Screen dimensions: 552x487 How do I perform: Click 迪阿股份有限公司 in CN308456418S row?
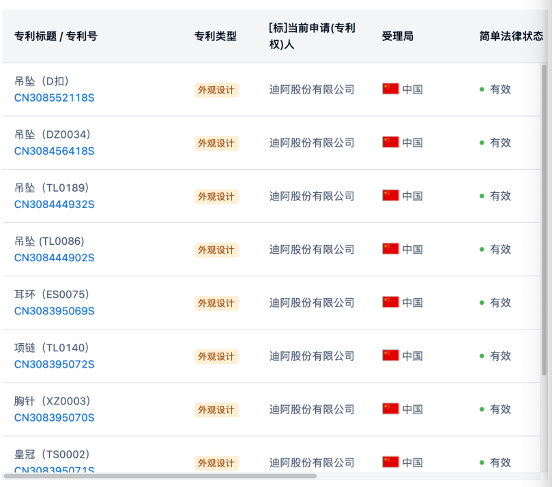pyautogui.click(x=312, y=143)
